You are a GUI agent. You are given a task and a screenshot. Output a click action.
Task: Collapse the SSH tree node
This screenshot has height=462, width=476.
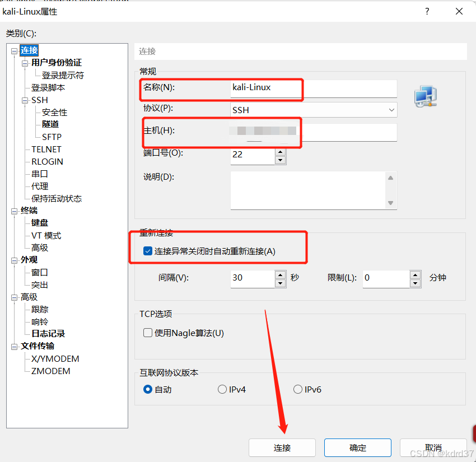(x=25, y=100)
